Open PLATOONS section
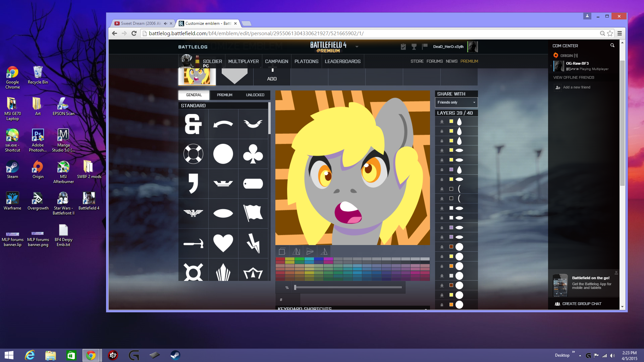Image resolution: width=644 pixels, height=362 pixels. pos(307,61)
